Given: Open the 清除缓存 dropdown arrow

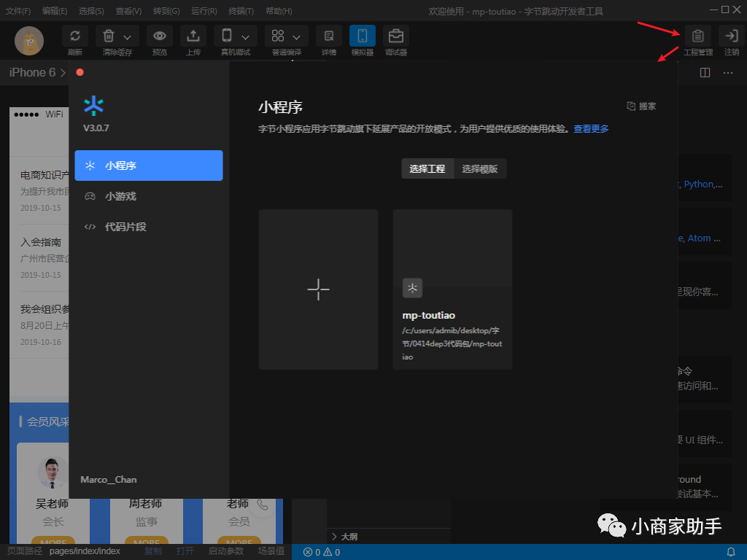Looking at the screenshot, I should pos(127,37).
